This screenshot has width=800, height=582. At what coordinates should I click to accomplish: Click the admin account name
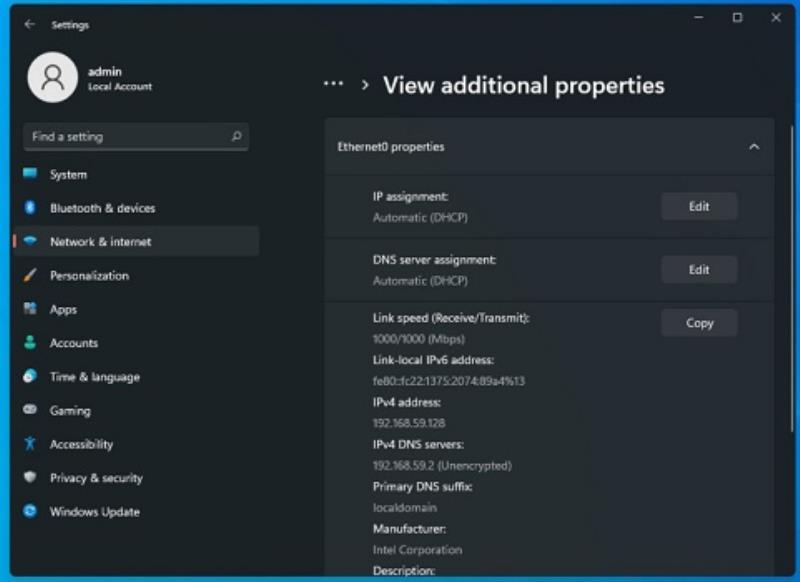[105, 71]
